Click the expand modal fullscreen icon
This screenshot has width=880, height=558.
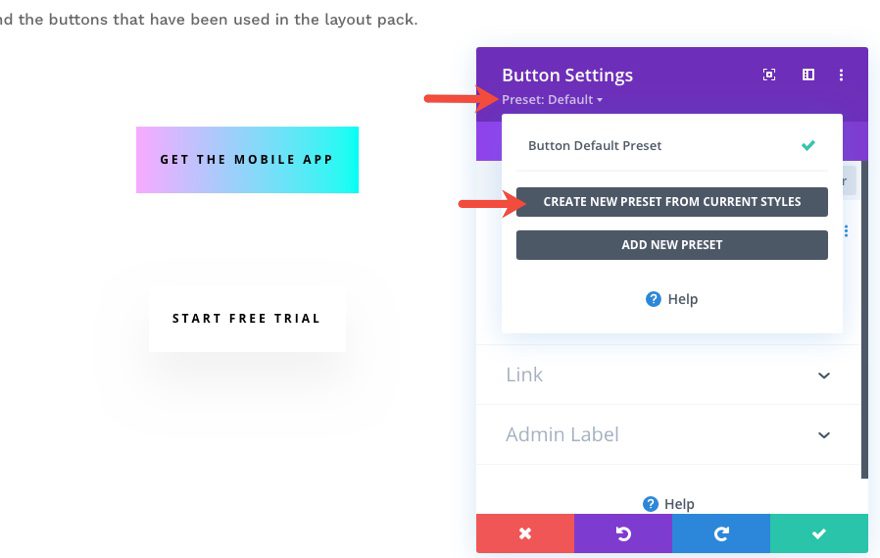point(769,75)
